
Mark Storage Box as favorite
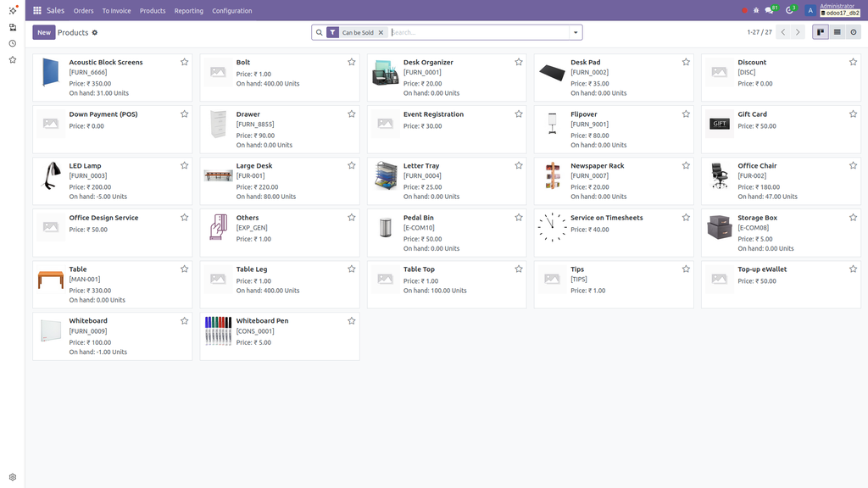[853, 218]
